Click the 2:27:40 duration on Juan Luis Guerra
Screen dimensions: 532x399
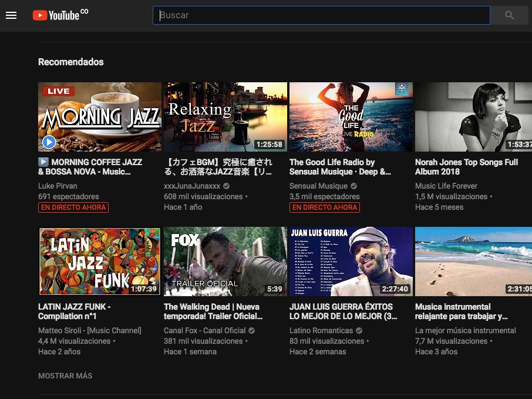coord(395,289)
